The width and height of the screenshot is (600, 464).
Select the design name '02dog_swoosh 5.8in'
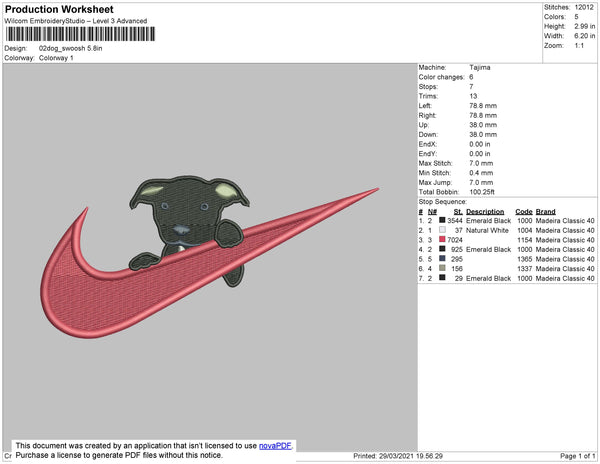[70, 49]
